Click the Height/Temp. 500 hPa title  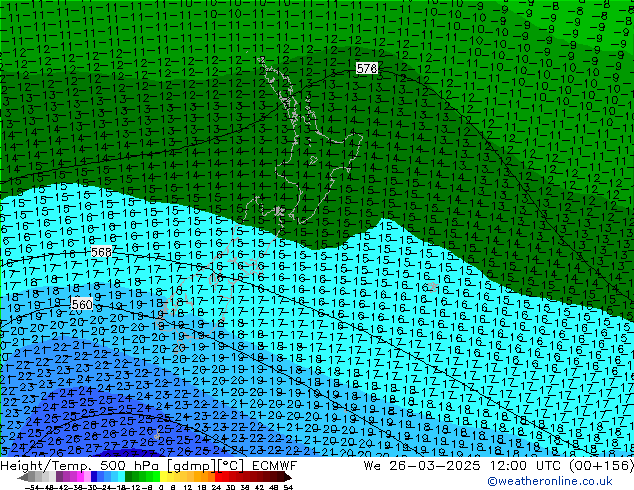coord(75,466)
